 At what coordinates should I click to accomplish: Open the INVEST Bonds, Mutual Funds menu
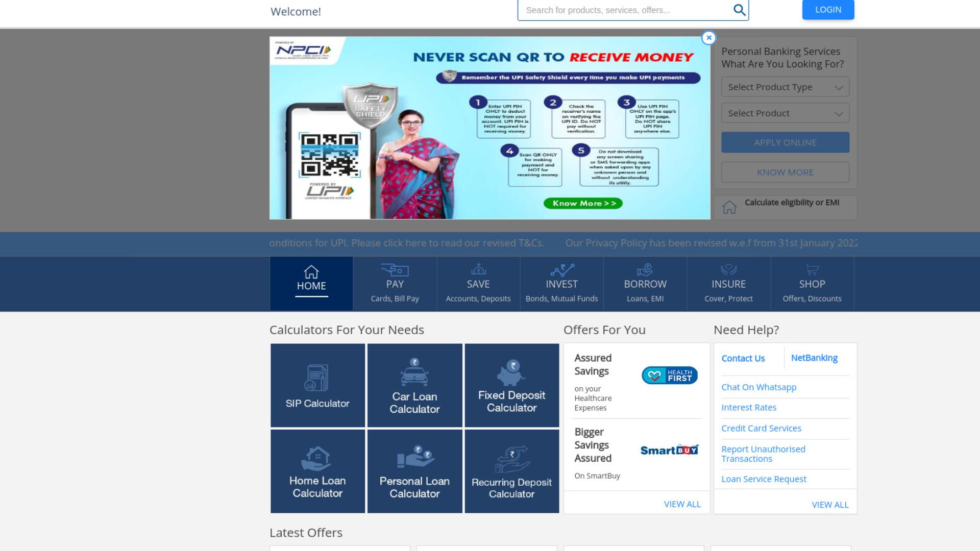coord(562,284)
